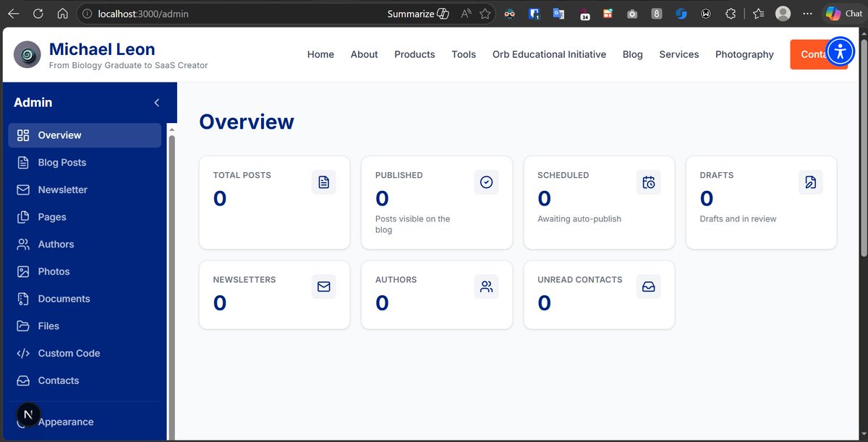
Task: Open the Services nav link
Action: pyautogui.click(x=678, y=54)
